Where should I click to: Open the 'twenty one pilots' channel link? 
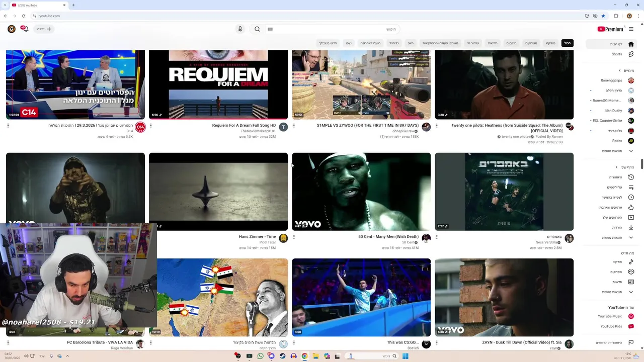coord(515,137)
